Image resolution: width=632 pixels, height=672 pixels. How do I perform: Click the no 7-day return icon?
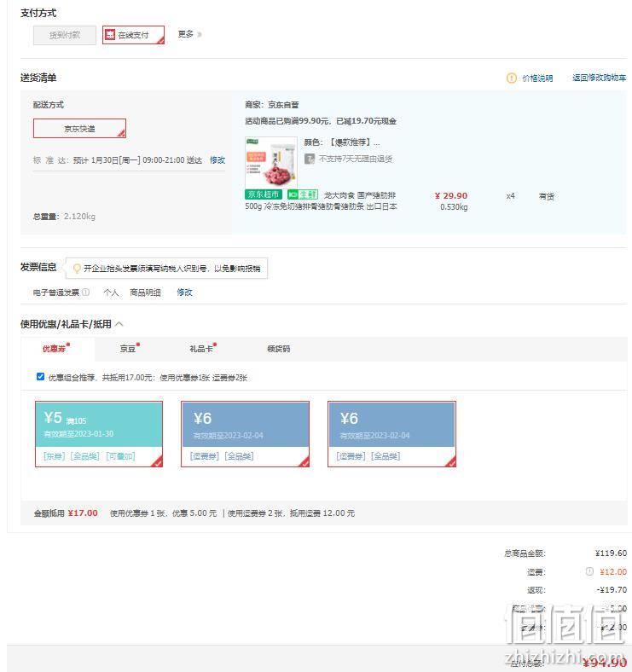[309, 159]
